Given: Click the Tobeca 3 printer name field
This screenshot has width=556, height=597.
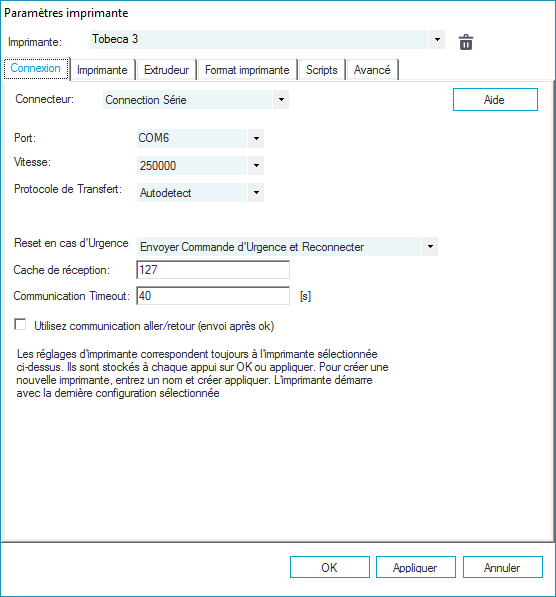Looking at the screenshot, I should (x=259, y=40).
